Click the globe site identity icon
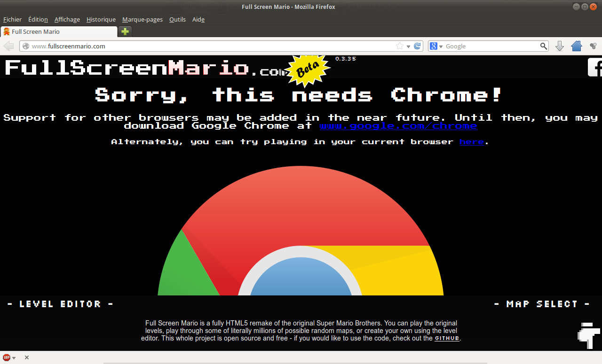This screenshot has width=602, height=364. pyautogui.click(x=26, y=46)
